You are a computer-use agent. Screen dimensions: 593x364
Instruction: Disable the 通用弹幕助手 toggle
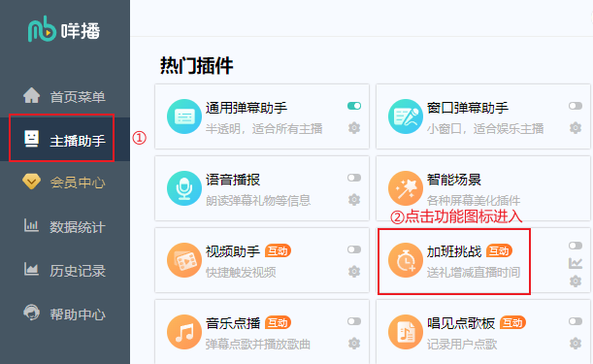[x=354, y=106]
